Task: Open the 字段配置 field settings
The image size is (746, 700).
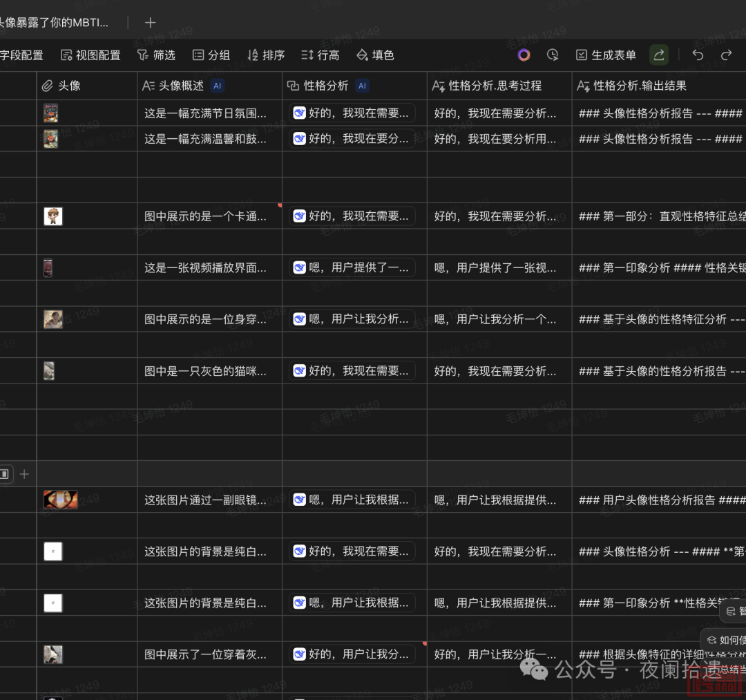Action: tap(21, 55)
